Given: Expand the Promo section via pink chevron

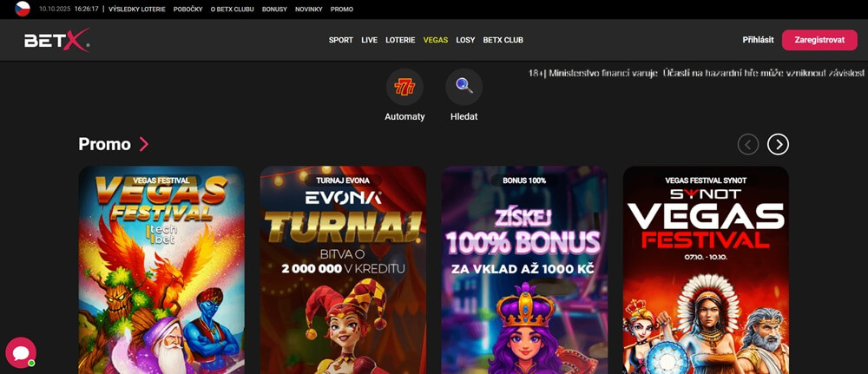Looking at the screenshot, I should tap(144, 144).
